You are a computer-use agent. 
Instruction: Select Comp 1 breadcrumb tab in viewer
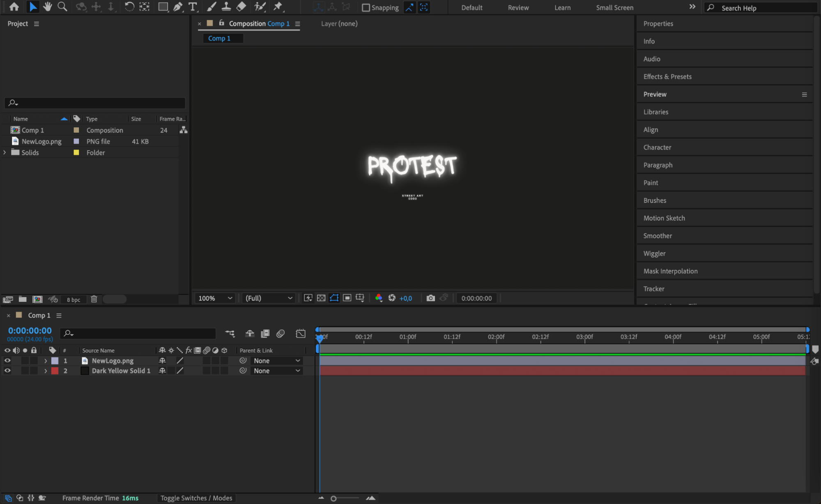[x=223, y=38]
